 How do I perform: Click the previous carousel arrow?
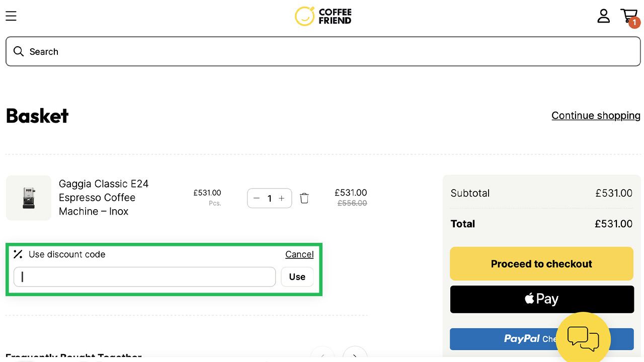(x=323, y=354)
